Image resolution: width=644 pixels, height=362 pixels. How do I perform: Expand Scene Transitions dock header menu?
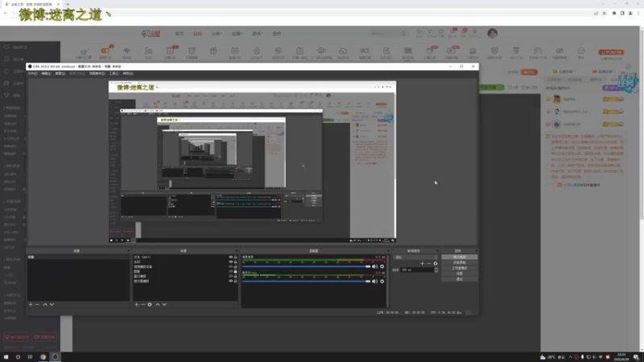click(x=436, y=250)
